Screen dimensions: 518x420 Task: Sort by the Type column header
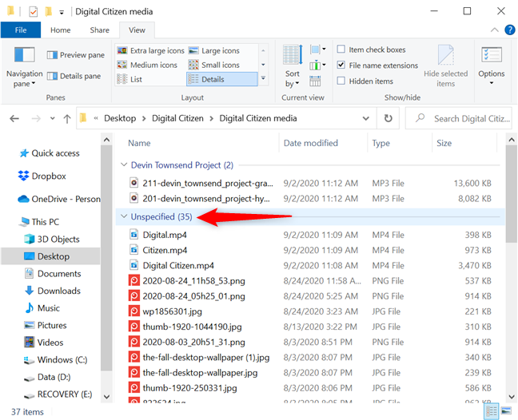(x=399, y=143)
